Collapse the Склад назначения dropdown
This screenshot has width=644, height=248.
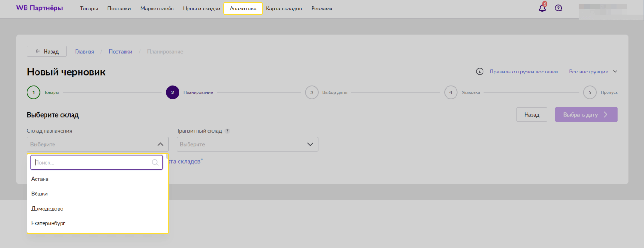tap(160, 144)
